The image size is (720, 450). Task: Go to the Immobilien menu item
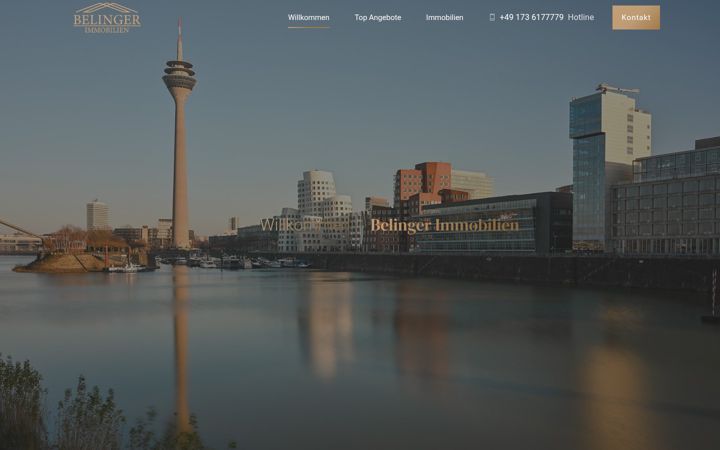(x=444, y=17)
